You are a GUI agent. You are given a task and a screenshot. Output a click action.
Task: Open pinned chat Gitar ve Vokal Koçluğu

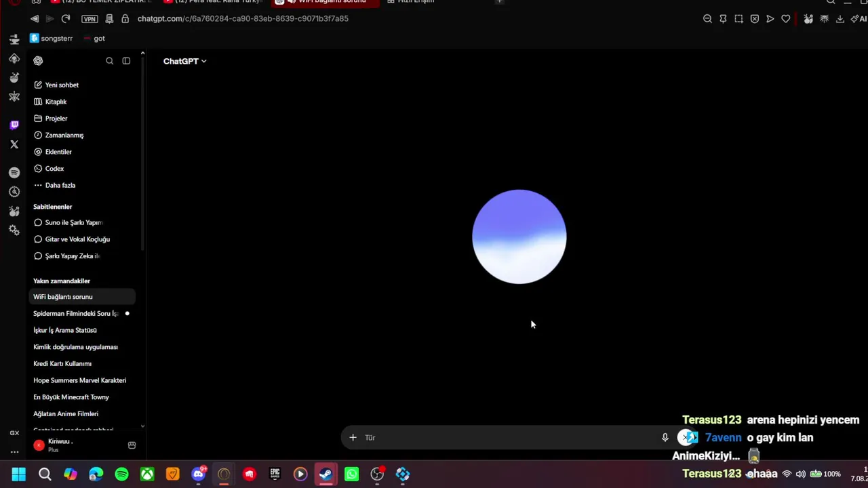[x=83, y=239]
